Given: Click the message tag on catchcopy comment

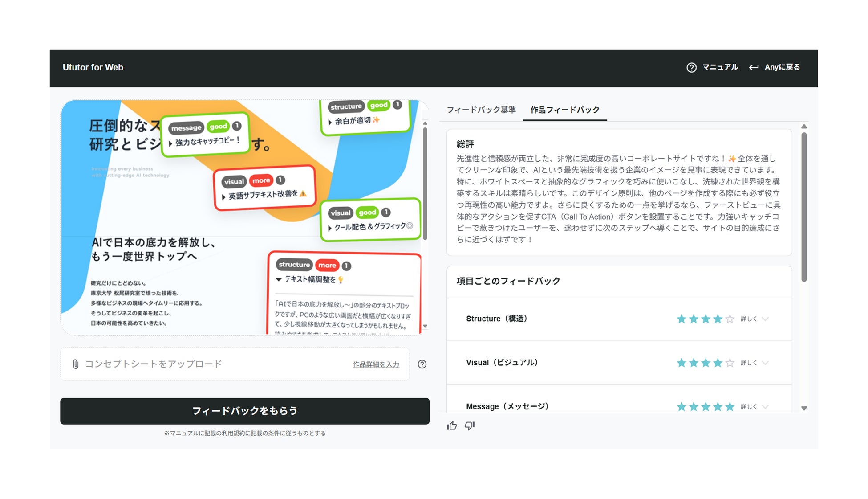Looking at the screenshot, I should point(187,128).
